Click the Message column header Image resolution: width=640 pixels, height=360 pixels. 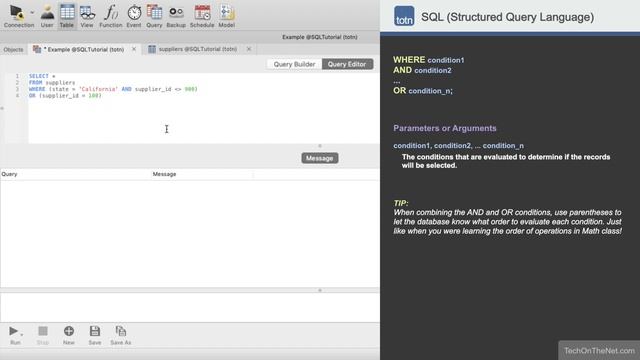[164, 174]
